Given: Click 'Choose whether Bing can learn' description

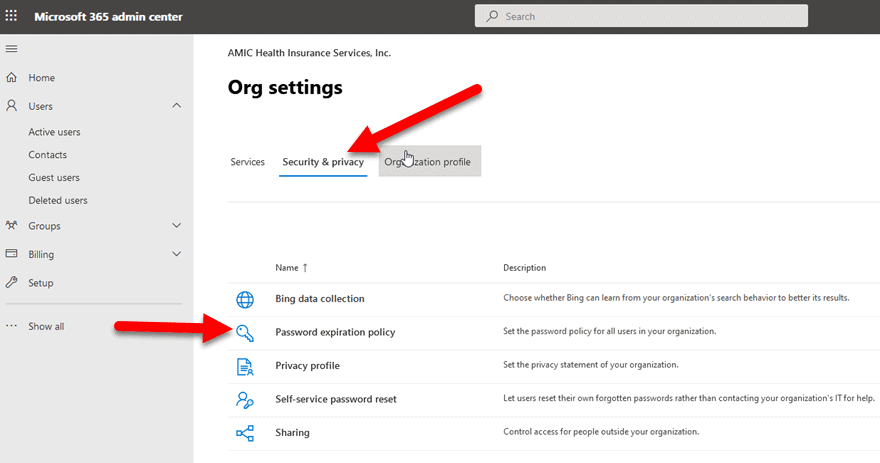Looking at the screenshot, I should pos(676,297).
